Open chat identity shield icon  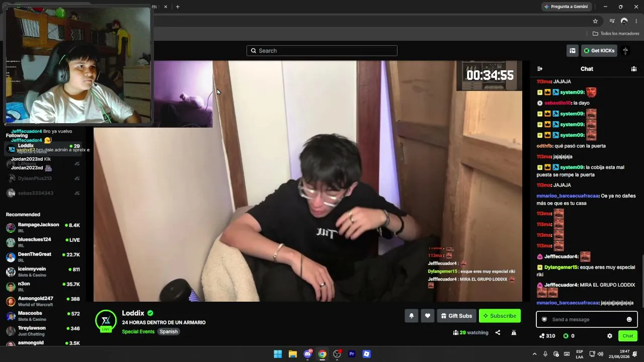point(544,319)
